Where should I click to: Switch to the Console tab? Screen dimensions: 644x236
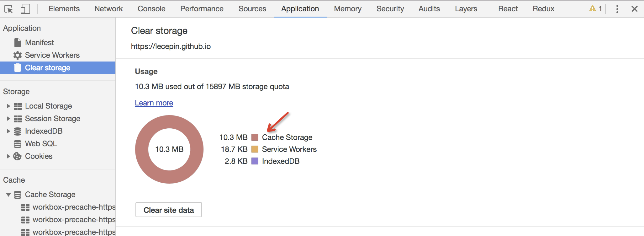[151, 9]
